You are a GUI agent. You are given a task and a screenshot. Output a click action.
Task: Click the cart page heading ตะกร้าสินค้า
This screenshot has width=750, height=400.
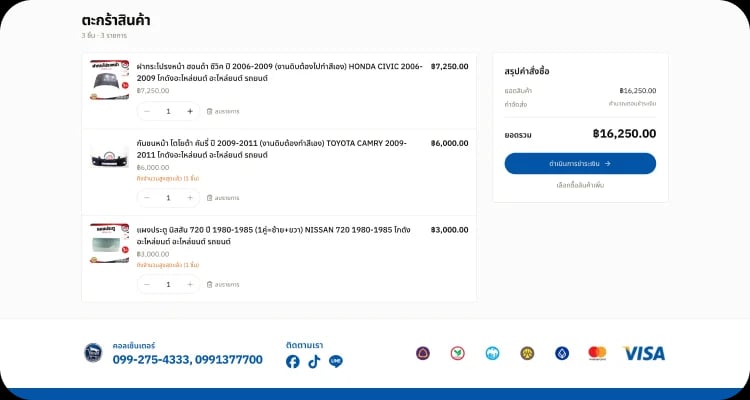(x=116, y=21)
